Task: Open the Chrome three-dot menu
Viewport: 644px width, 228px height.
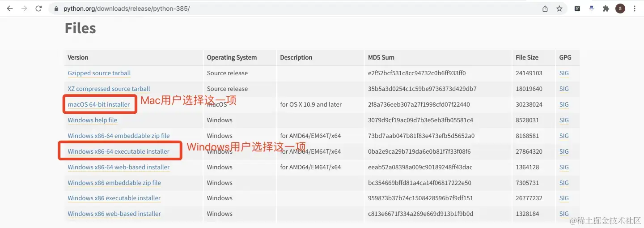Action: (x=635, y=9)
